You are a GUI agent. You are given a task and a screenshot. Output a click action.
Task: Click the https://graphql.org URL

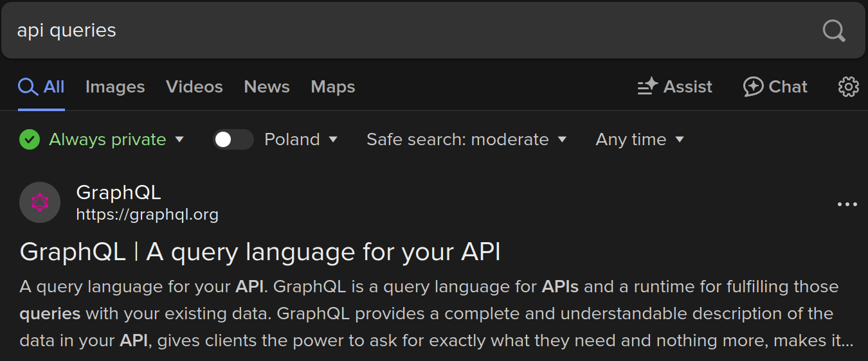147,215
